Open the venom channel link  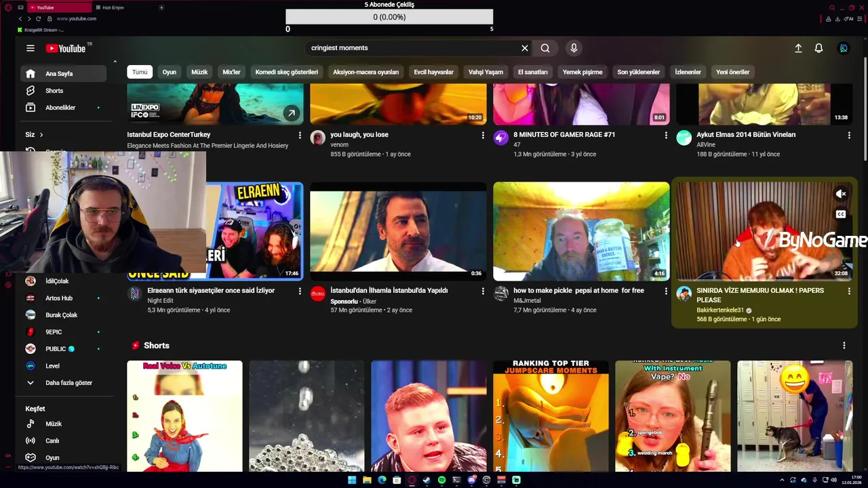[339, 145]
